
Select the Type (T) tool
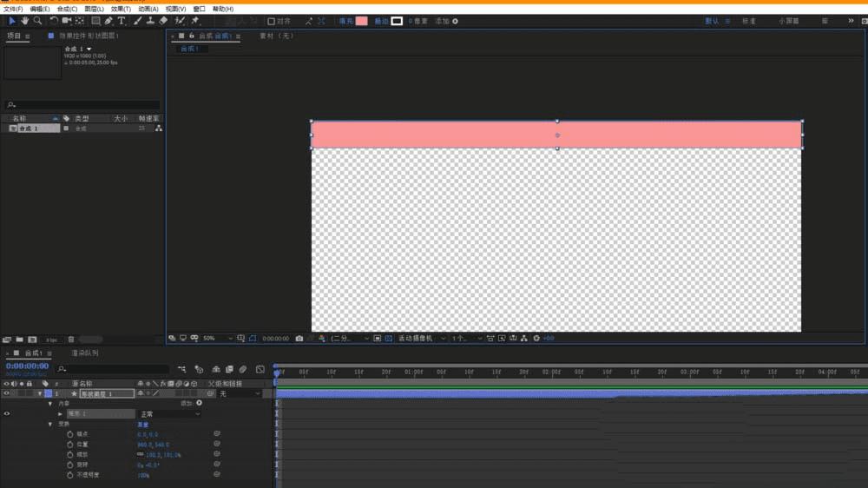click(122, 21)
